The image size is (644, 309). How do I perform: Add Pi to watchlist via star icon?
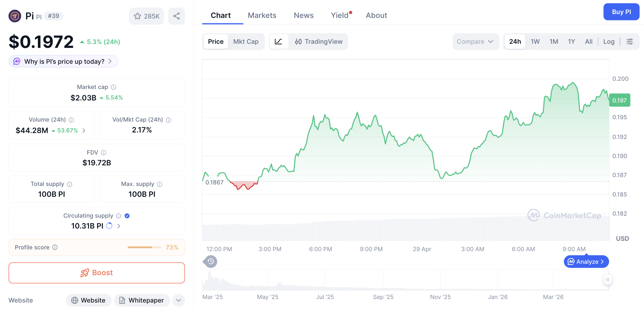[x=138, y=16]
